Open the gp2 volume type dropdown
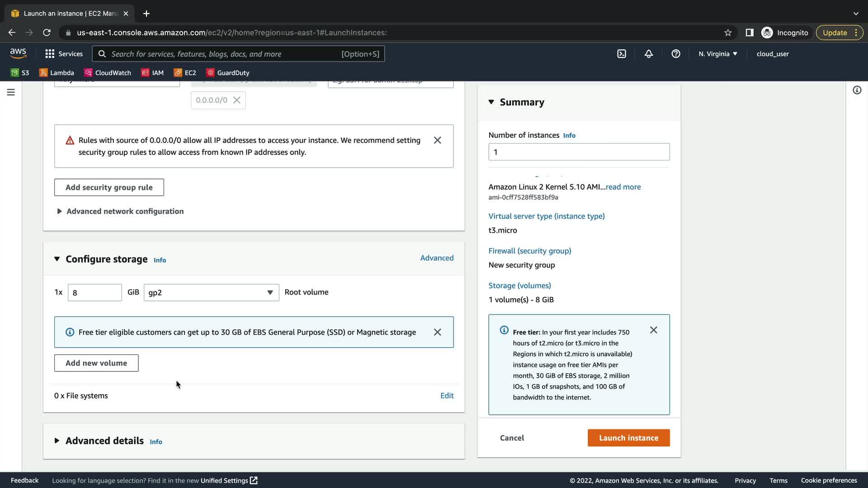Screen dimensions: 868x488 pos(211,292)
